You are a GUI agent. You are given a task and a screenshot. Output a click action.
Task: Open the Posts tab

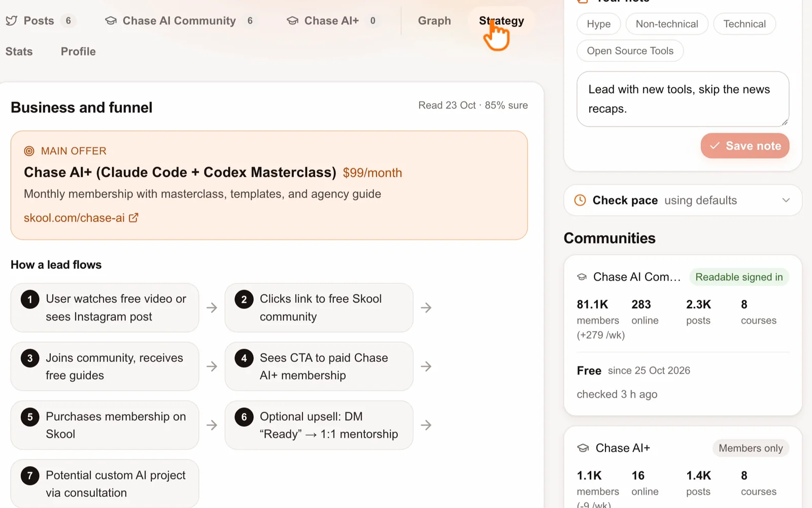tap(40, 21)
